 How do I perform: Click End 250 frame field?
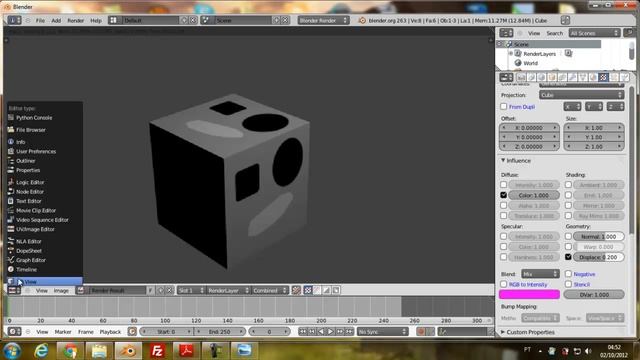220,331
